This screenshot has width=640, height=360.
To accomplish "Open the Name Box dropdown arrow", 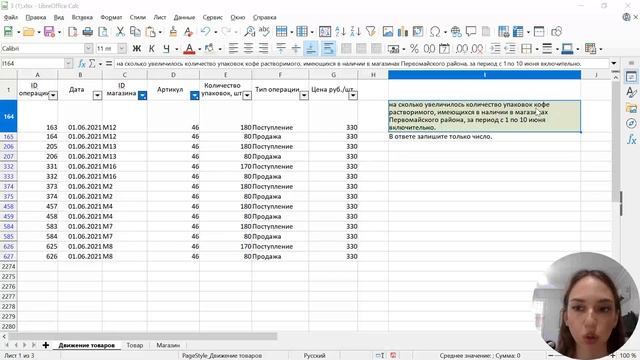I will pyautogui.click(x=68, y=64).
